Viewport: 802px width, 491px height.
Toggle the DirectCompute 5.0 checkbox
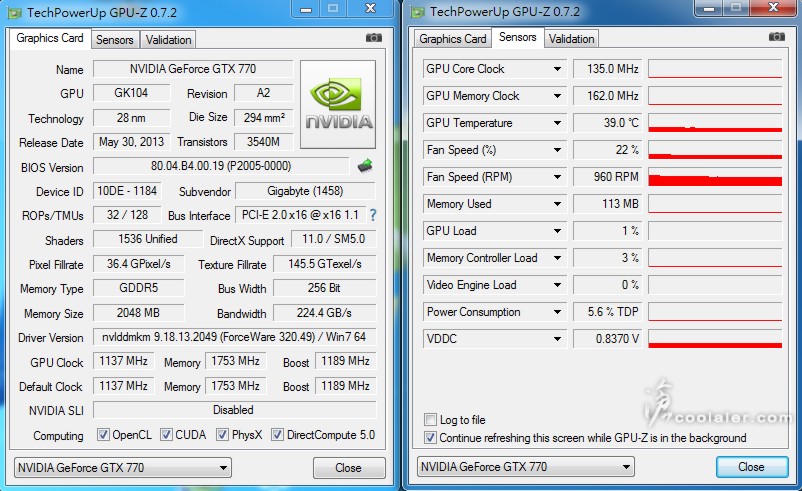[277, 435]
